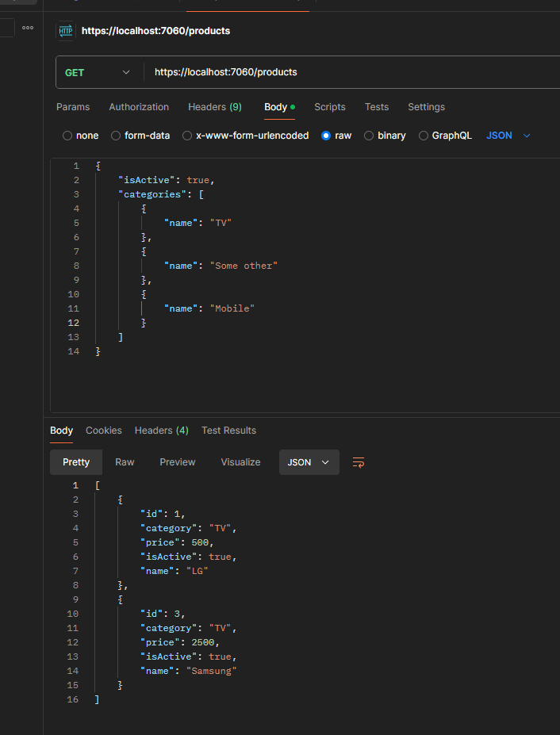Open the Test Results tab in the response
The height and width of the screenshot is (735, 560).
tap(228, 431)
